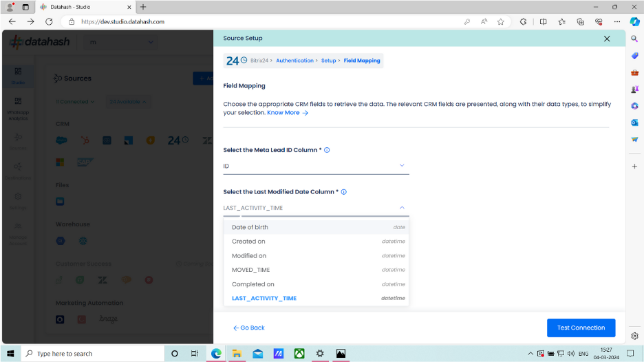Open the Copilot sidebar icon
The image size is (644, 362).
[634, 22]
